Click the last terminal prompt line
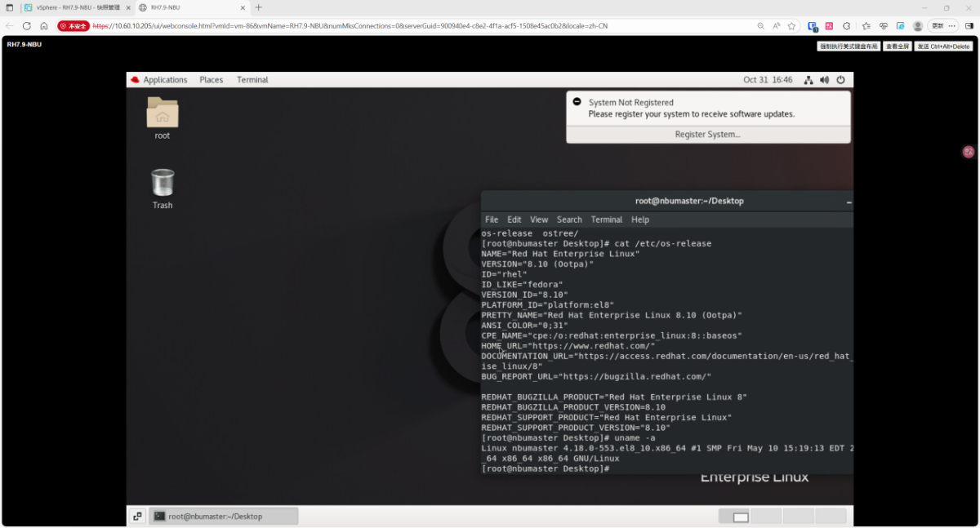This screenshot has height=528, width=980. 546,468
